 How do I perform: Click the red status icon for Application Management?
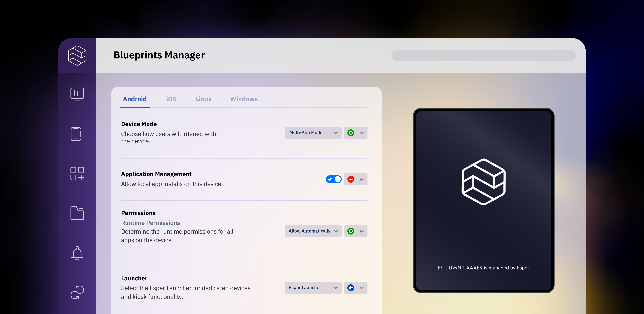pyautogui.click(x=351, y=179)
